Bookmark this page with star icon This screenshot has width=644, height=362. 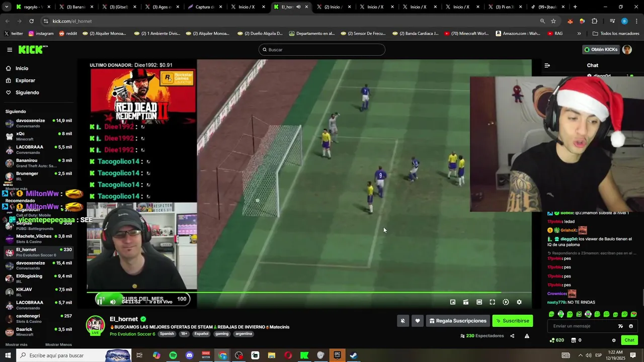click(553, 21)
